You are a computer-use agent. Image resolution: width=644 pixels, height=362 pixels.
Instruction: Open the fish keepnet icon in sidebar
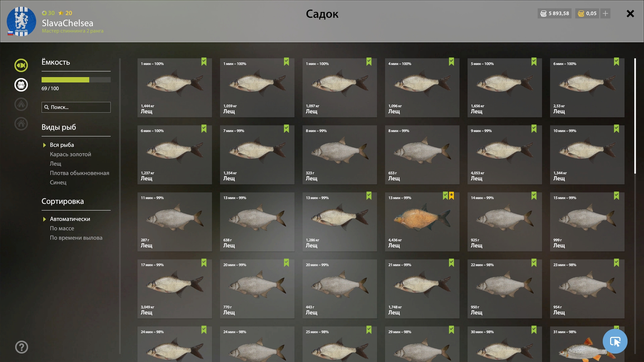(x=21, y=65)
